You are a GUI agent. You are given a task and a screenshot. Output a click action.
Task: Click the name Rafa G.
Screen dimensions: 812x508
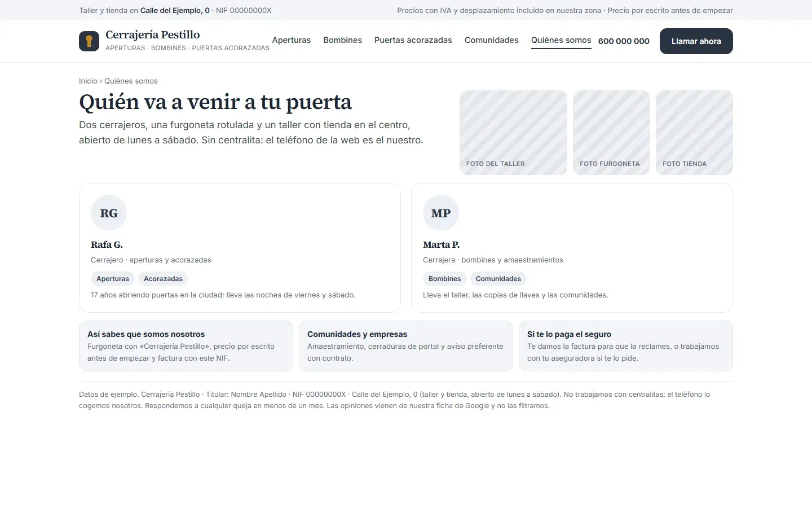coord(107,244)
